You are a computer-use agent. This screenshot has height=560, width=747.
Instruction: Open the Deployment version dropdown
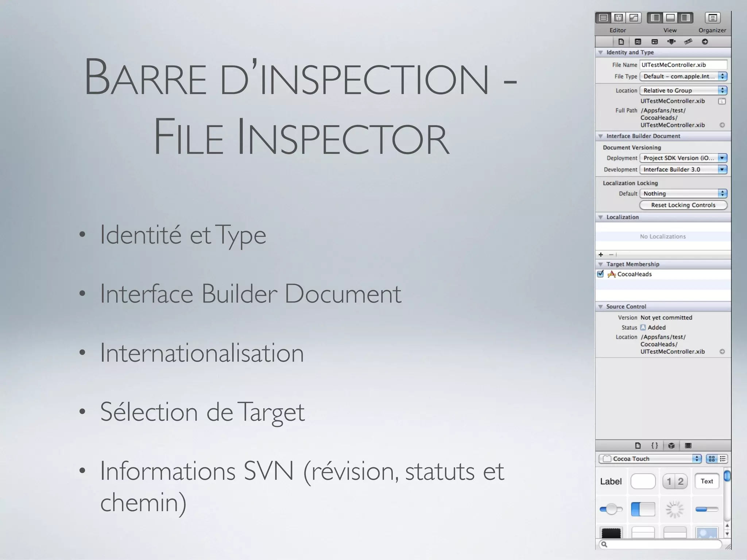coord(683,158)
